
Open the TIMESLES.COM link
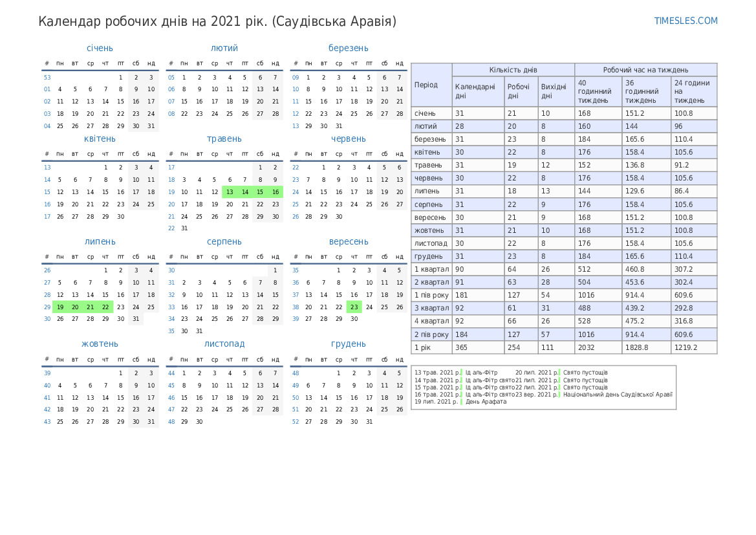coord(686,21)
